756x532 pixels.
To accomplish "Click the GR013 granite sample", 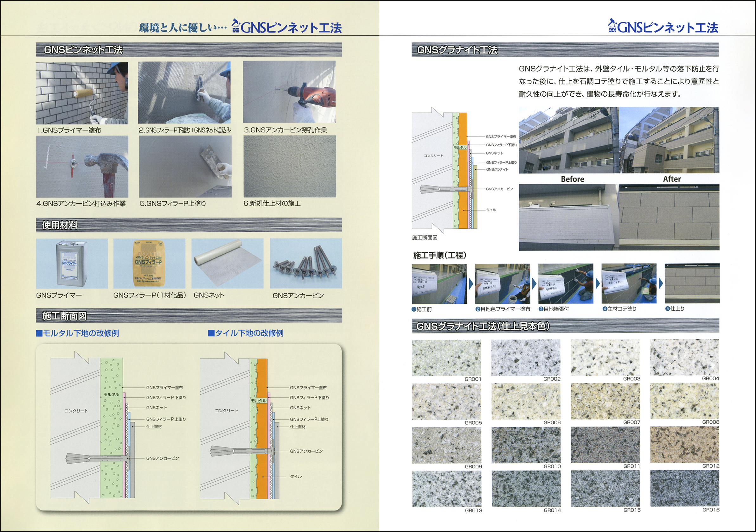I will coord(447,489).
